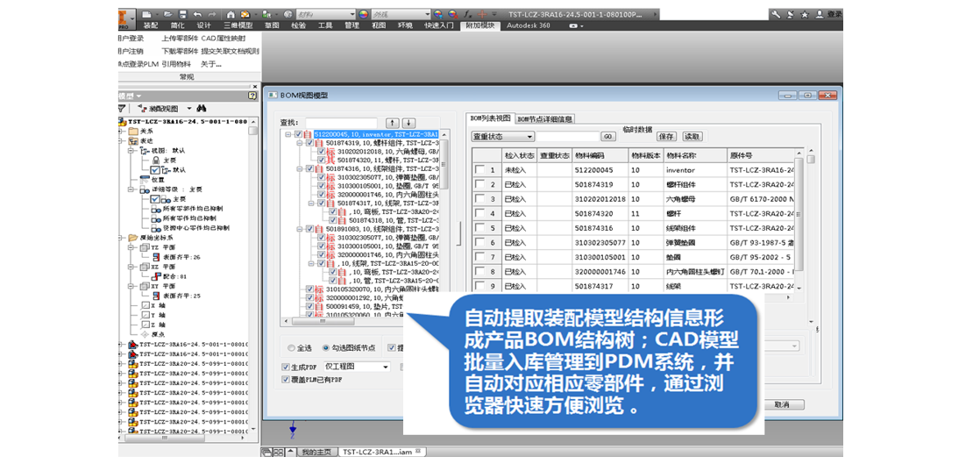Click the filter funnel icon in model browser
Image resolution: width=980 pixels, height=464 pixels.
[x=123, y=109]
